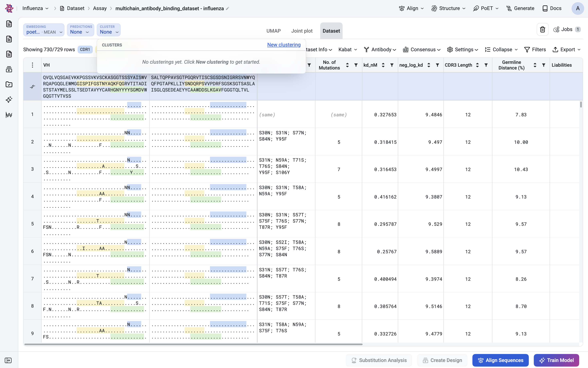Open the Jobs panel

(x=567, y=29)
